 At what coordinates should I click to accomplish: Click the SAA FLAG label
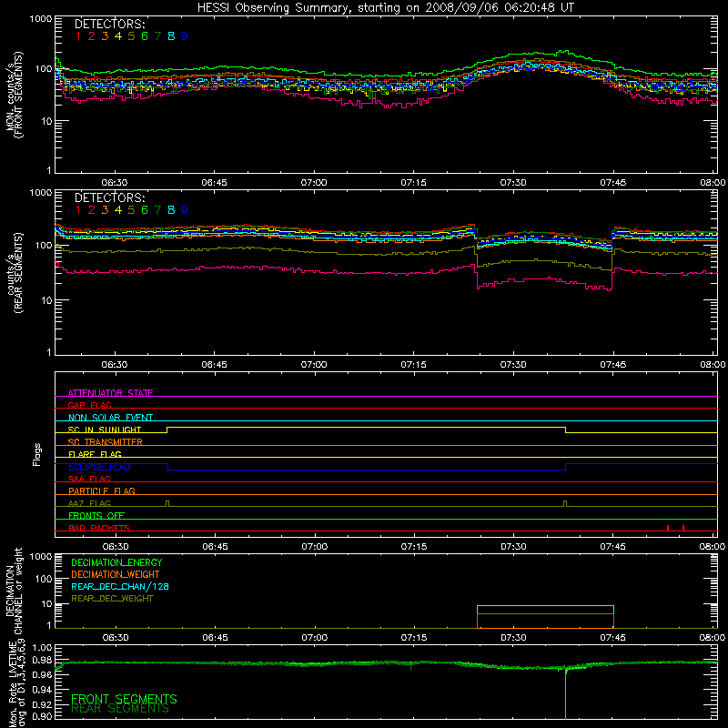[89, 479]
